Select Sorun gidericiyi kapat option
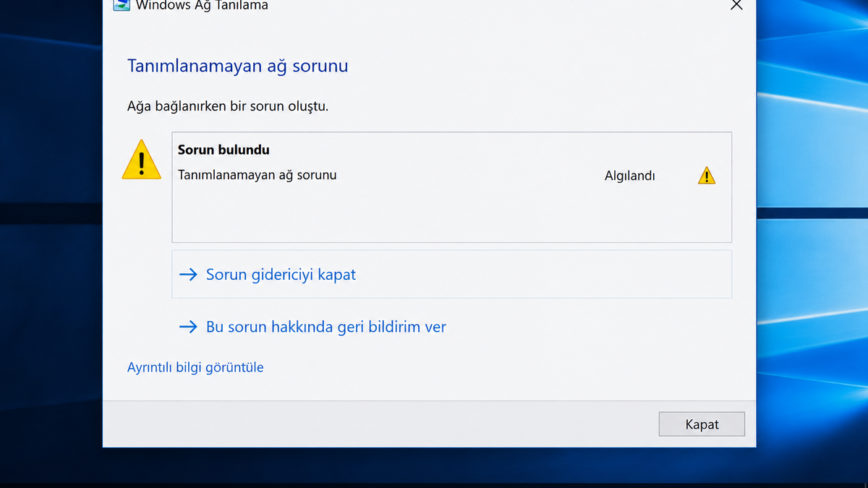 coord(451,274)
